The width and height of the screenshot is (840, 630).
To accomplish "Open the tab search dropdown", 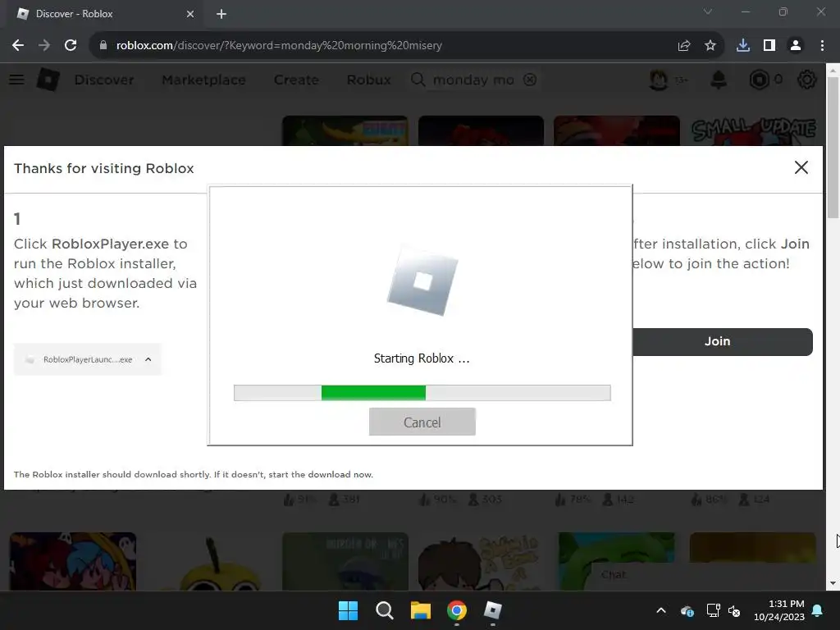I will point(708,11).
